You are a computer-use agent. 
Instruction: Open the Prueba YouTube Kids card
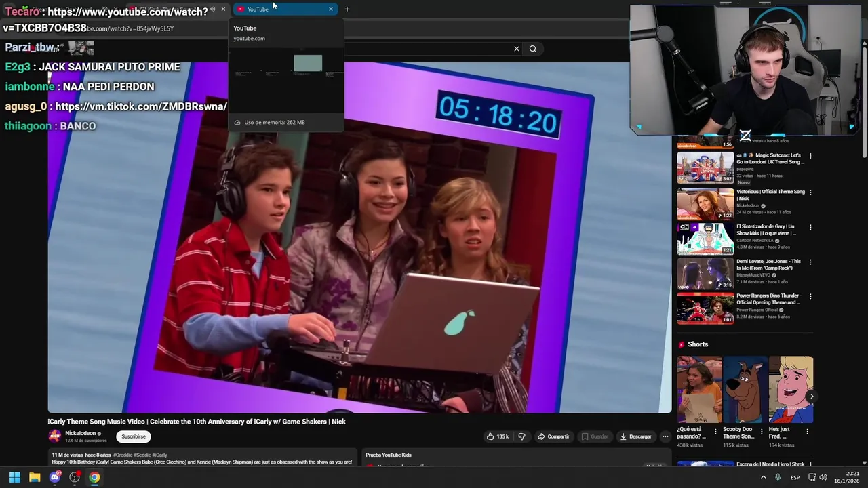pos(515,458)
